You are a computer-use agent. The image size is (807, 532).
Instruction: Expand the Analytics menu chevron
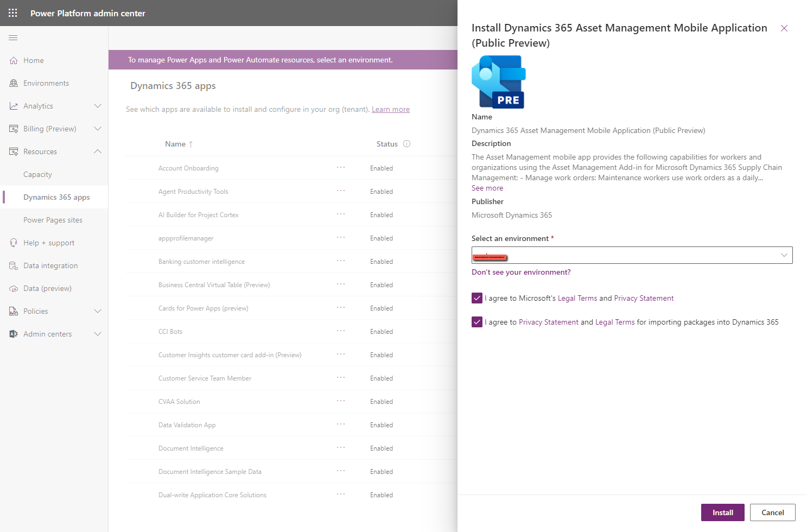(98, 106)
